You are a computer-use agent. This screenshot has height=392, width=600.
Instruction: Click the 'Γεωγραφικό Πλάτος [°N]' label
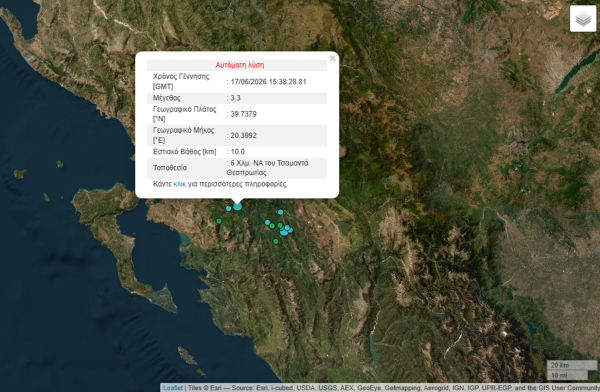(184, 114)
